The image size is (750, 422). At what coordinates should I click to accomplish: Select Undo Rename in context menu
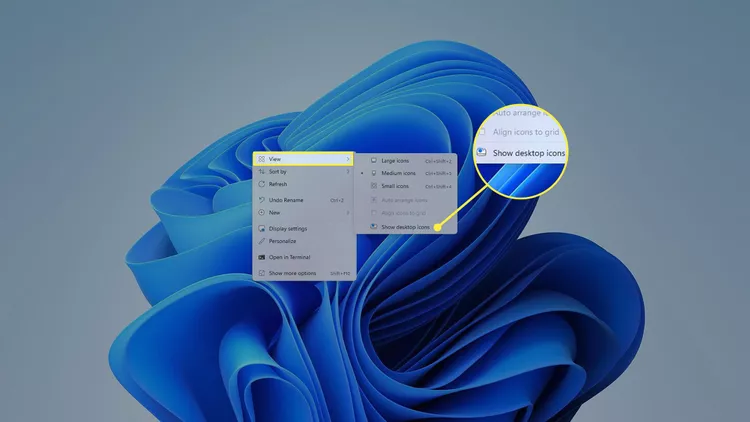pos(303,200)
